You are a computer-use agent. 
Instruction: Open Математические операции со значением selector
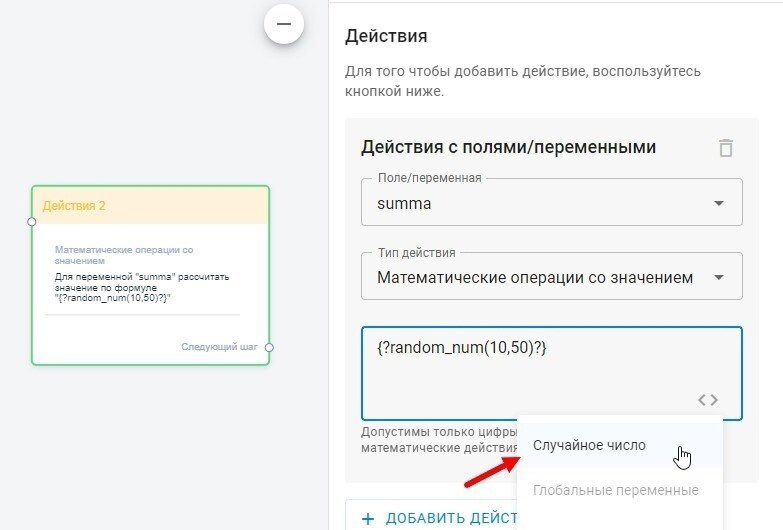click(x=535, y=277)
